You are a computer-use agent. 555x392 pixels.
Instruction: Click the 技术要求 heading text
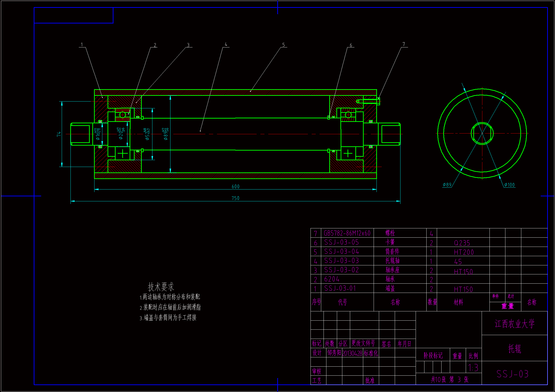click(x=161, y=287)
